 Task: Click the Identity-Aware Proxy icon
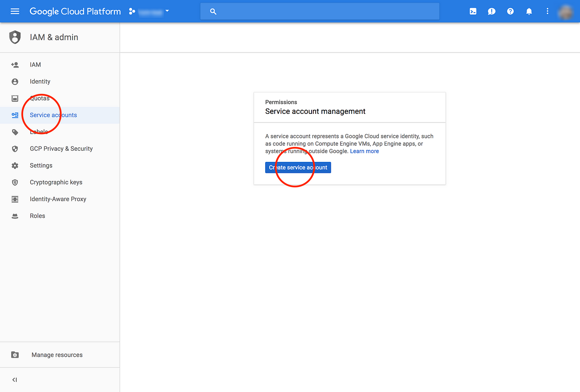point(15,199)
